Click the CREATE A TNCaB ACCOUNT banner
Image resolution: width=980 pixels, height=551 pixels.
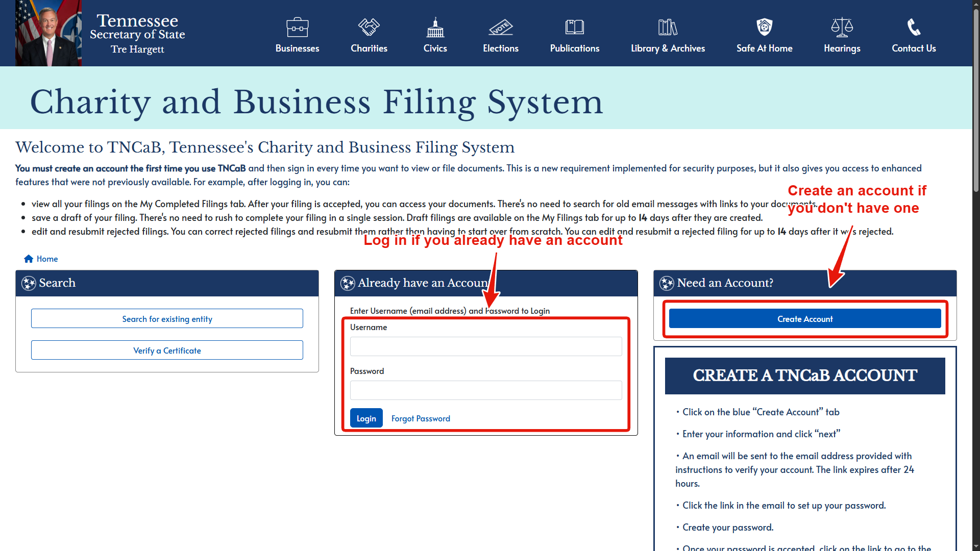click(x=805, y=375)
